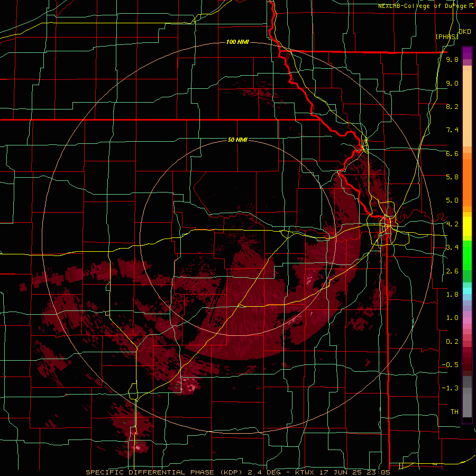This screenshot has width=476, height=476.
Task: Click the 5.0 value on the color scale
Action: (452, 200)
